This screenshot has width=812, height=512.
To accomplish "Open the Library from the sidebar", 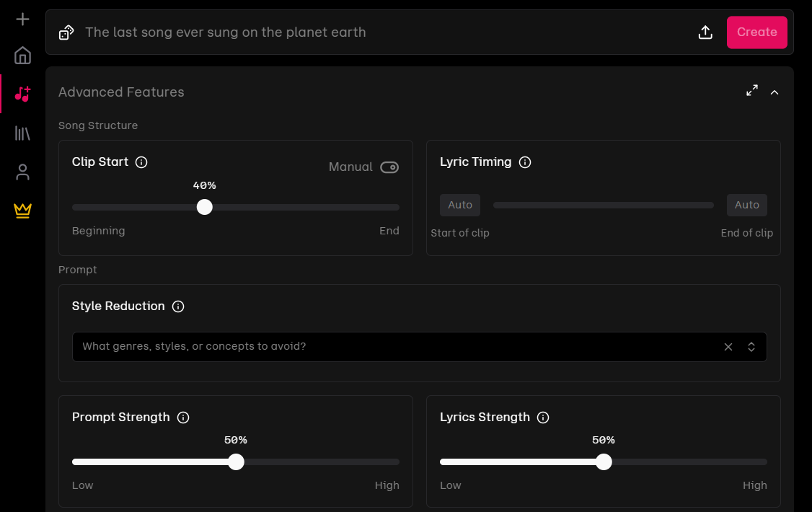I will coord(22,133).
